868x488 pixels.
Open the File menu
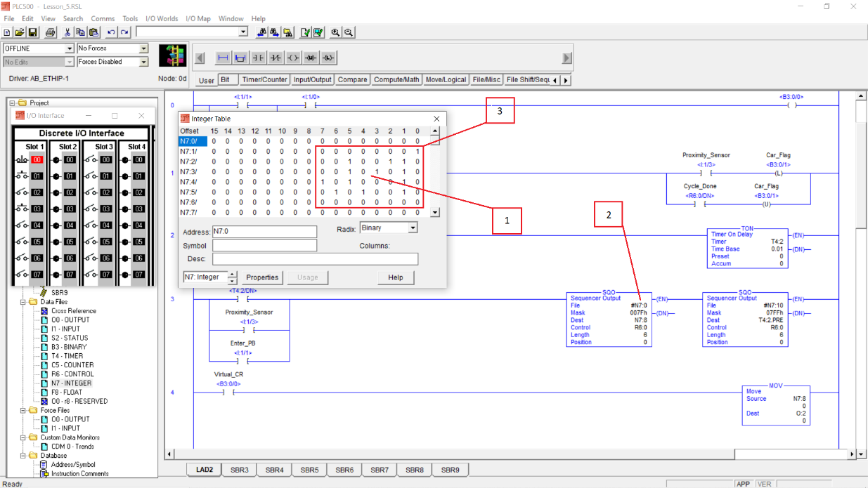click(9, 19)
